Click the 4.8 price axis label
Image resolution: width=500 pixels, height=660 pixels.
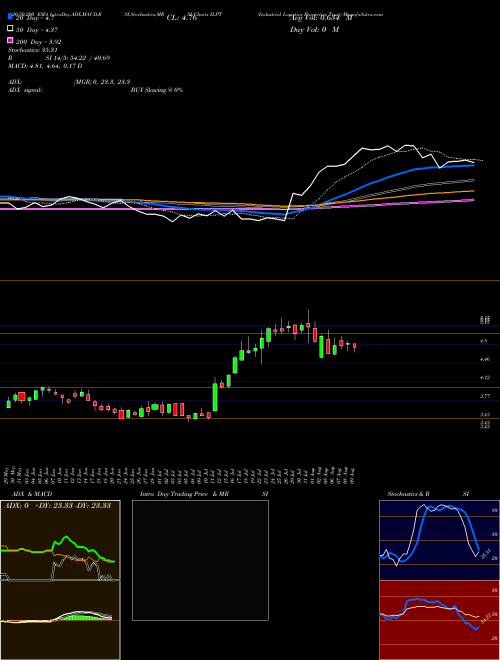point(484,341)
